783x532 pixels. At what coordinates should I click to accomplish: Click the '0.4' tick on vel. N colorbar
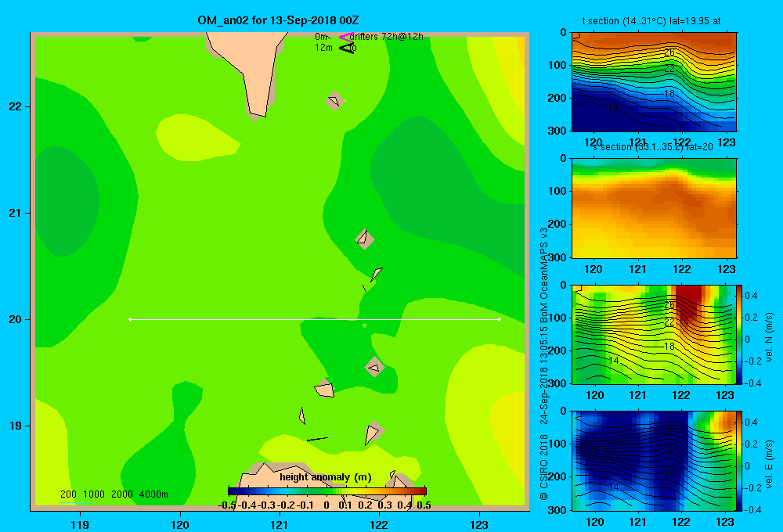(x=751, y=296)
